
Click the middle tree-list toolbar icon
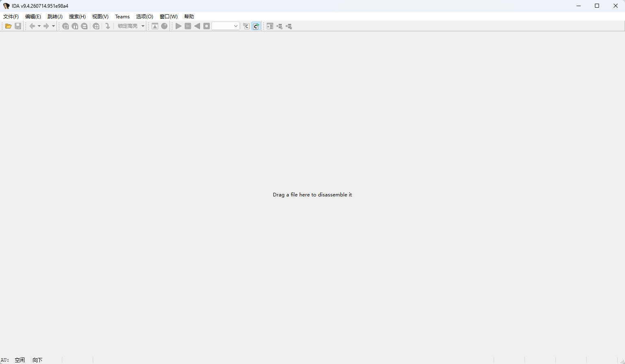pyautogui.click(x=279, y=26)
